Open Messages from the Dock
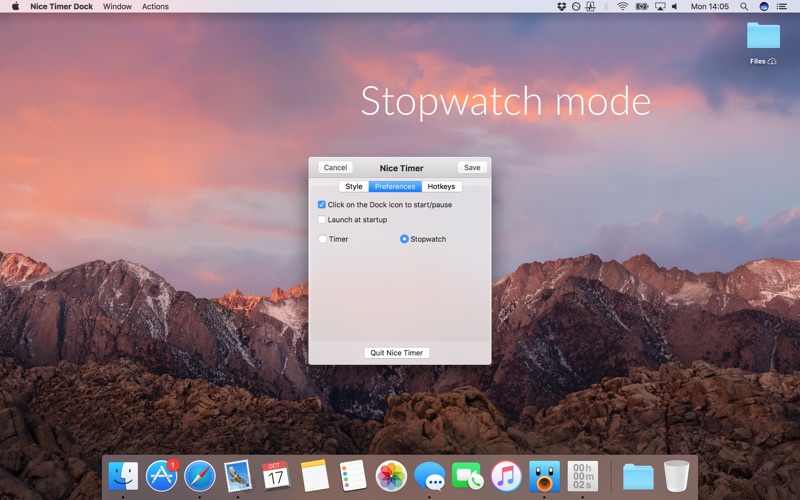The width and height of the screenshot is (800, 500). click(x=429, y=477)
